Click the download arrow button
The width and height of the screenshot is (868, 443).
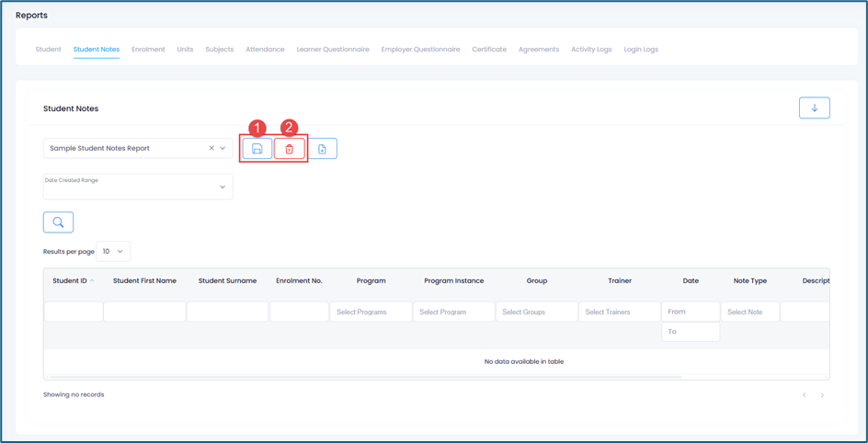pyautogui.click(x=814, y=108)
